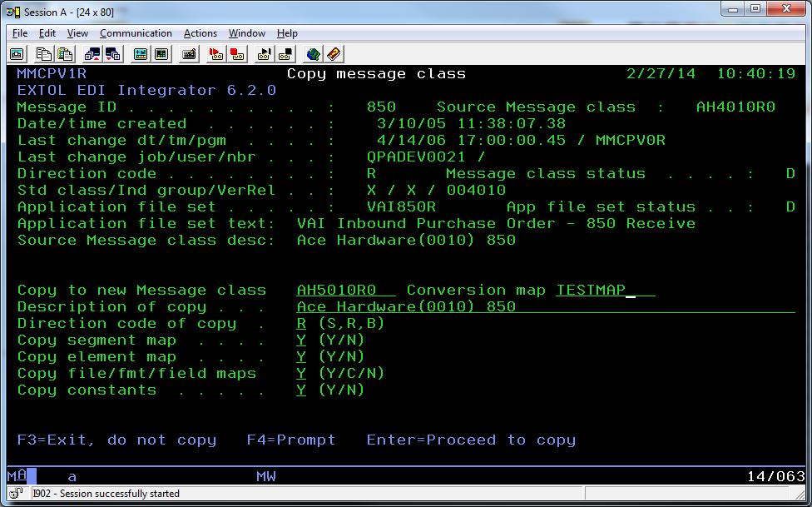Screen dimensions: 812x507
Task: Click the (Y/C/N) options hint
Action: pyautogui.click(x=352, y=373)
